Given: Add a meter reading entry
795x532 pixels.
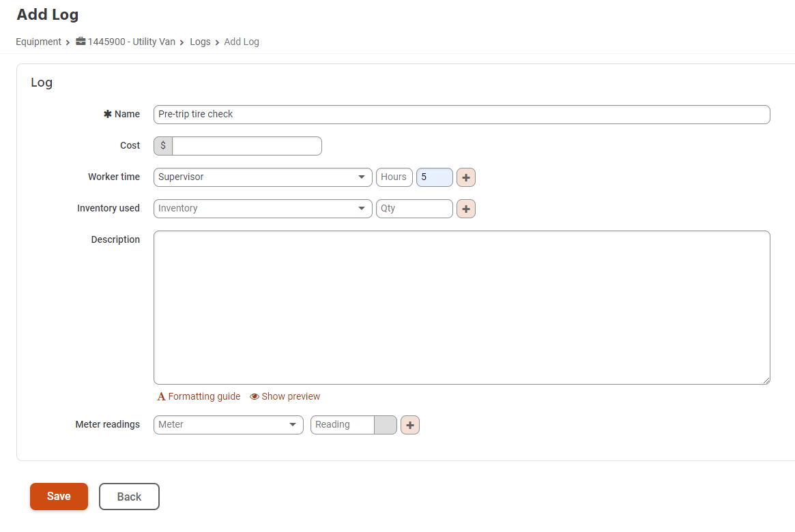Looking at the screenshot, I should [x=409, y=424].
